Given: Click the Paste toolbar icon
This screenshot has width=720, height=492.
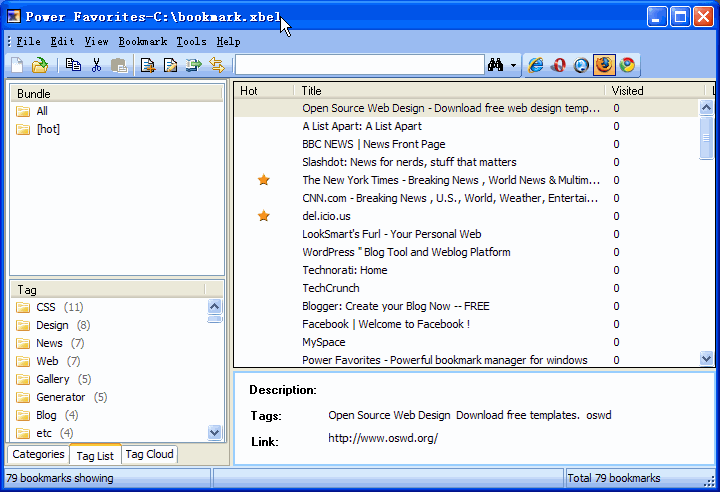Looking at the screenshot, I should 119,65.
